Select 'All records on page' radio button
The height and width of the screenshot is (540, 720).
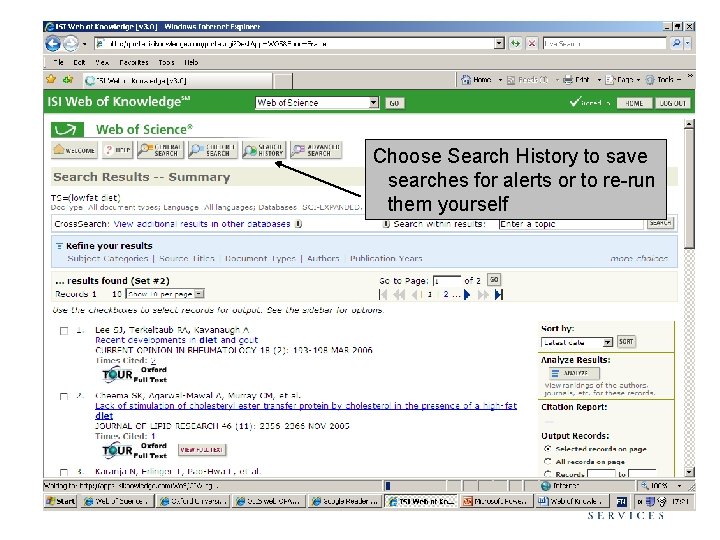tap(547, 461)
